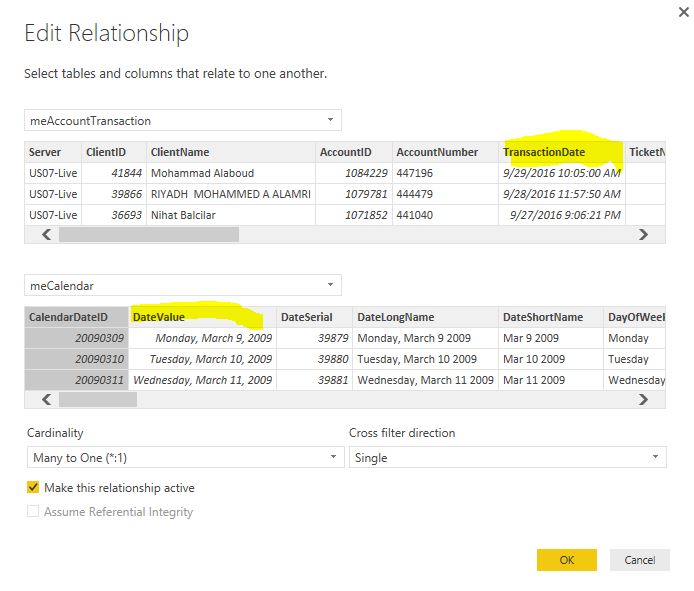
Task: Select the DayOfWeek column header
Action: pos(634,317)
